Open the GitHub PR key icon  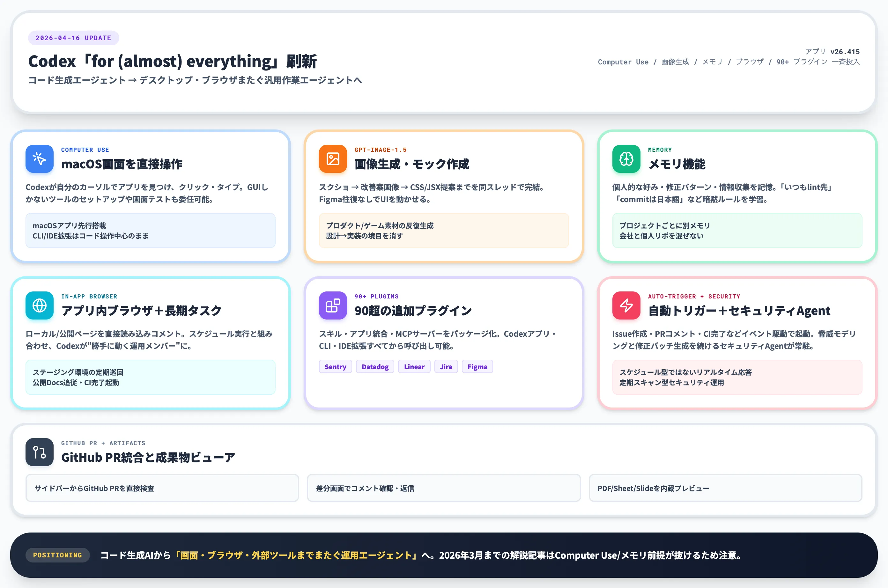[x=39, y=452]
